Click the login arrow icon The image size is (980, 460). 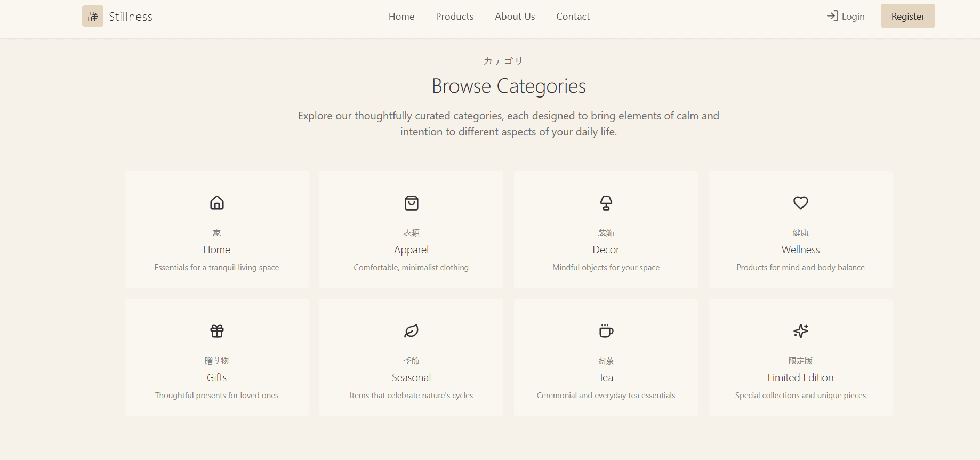pyautogui.click(x=832, y=16)
